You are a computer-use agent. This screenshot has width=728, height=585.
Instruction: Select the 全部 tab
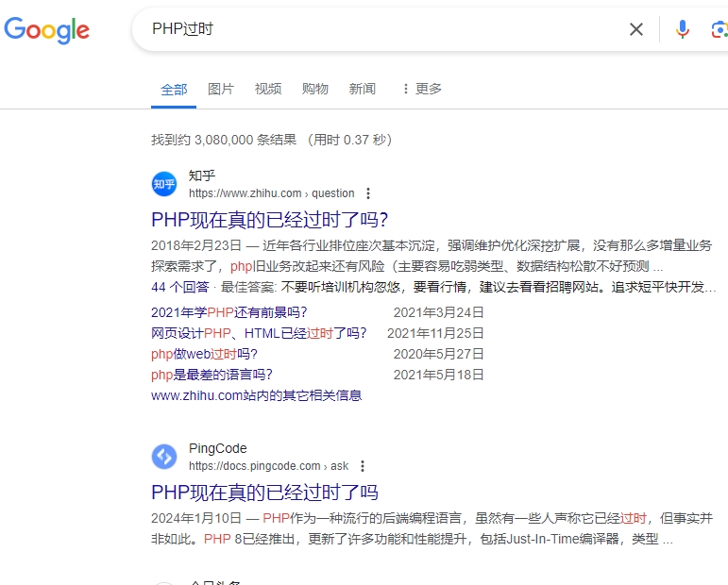coord(174,89)
